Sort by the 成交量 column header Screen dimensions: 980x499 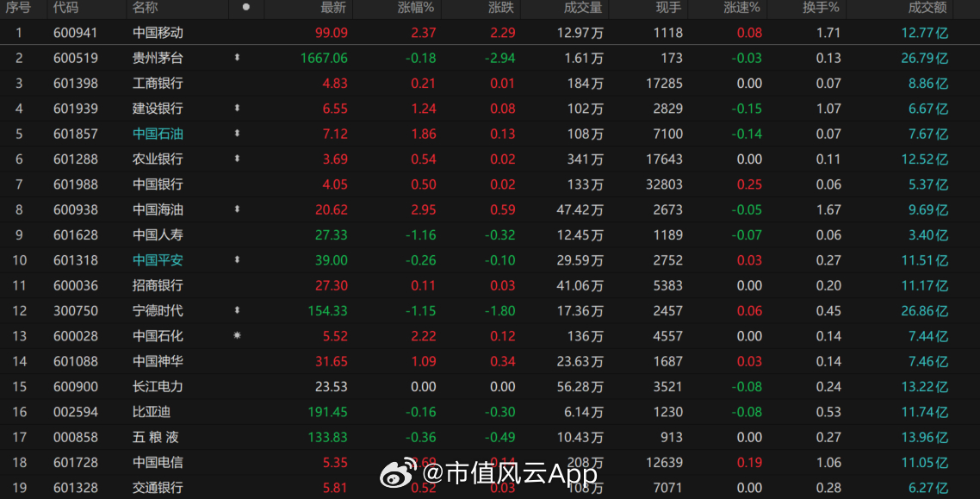[x=583, y=8]
